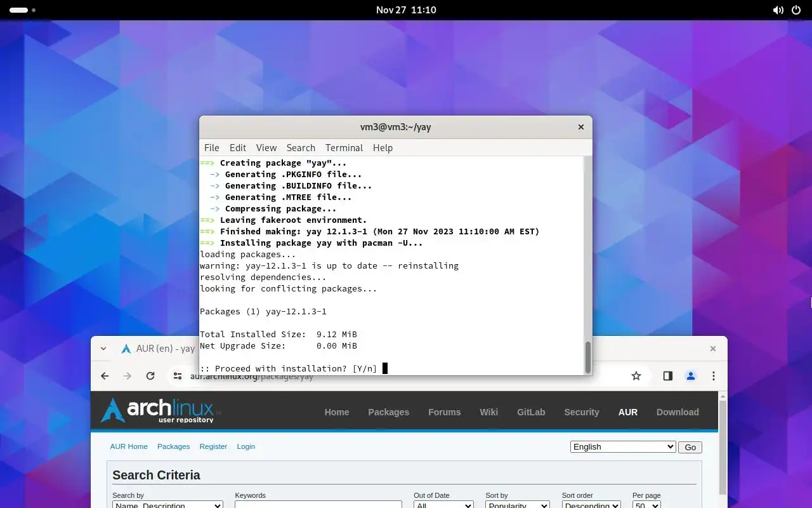Click the Go button beside language selector
The width and height of the screenshot is (812, 508).
(690, 447)
